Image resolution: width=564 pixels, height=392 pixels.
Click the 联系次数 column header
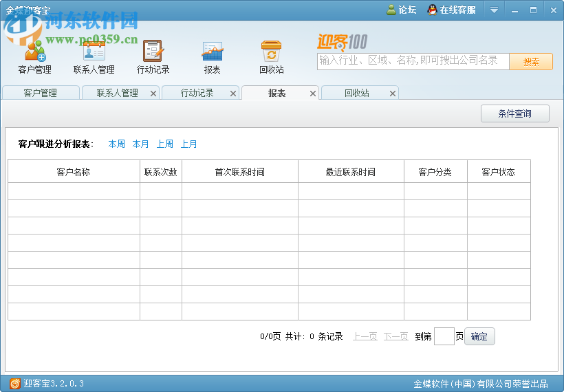[161, 172]
